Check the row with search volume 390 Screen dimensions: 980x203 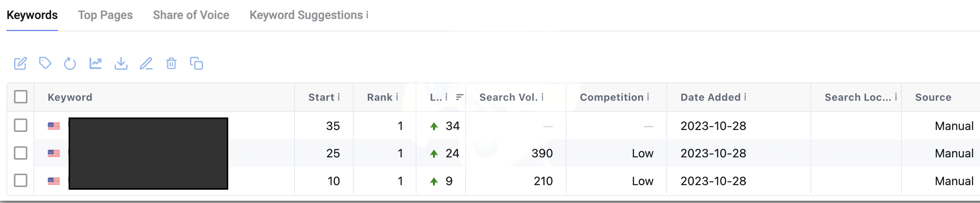[x=21, y=153]
